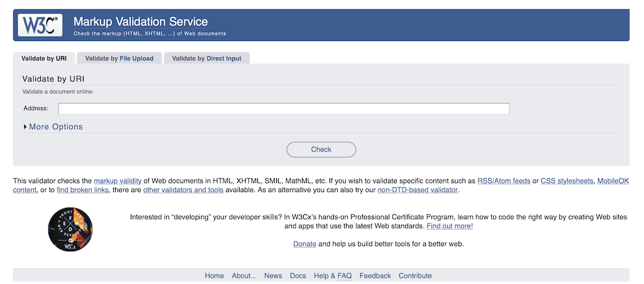
Task: Click the Check button
Action: click(321, 150)
